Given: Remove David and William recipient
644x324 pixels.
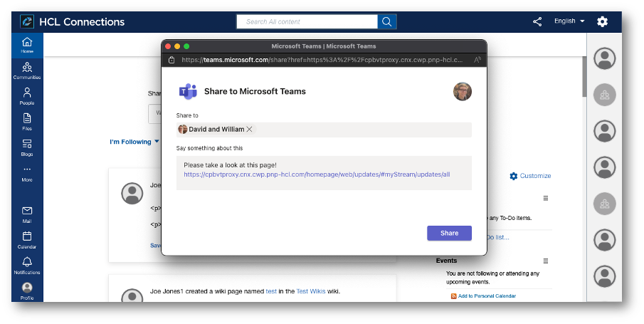Looking at the screenshot, I should tap(249, 129).
